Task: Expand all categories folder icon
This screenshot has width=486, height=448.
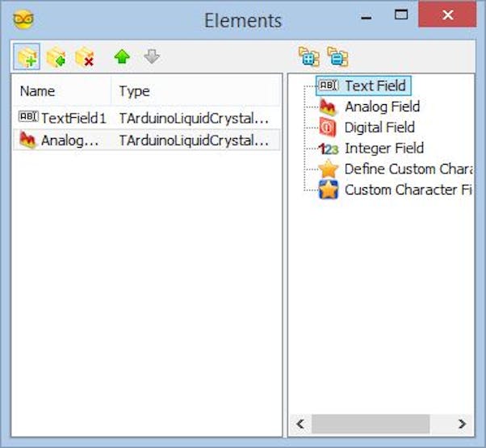Action: tap(309, 57)
